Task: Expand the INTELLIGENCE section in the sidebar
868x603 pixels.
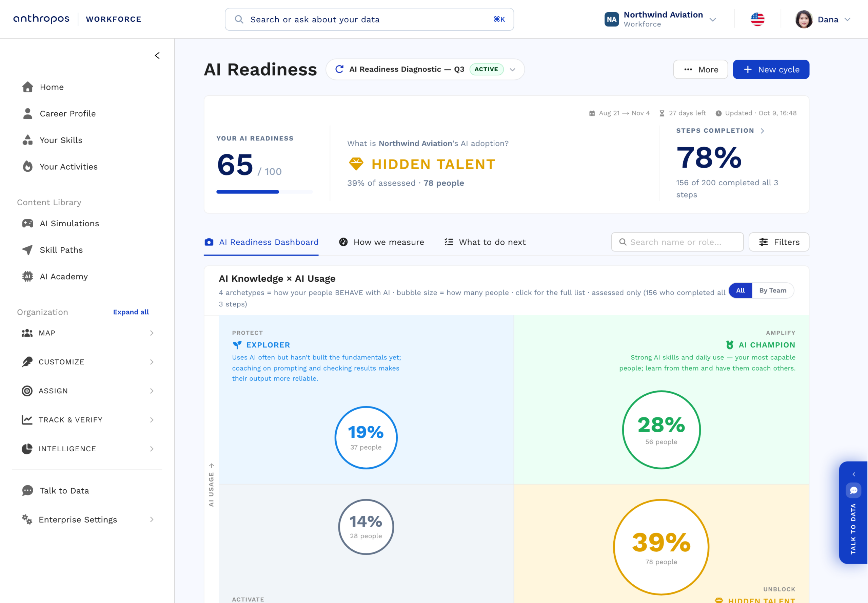Action: [x=87, y=449]
